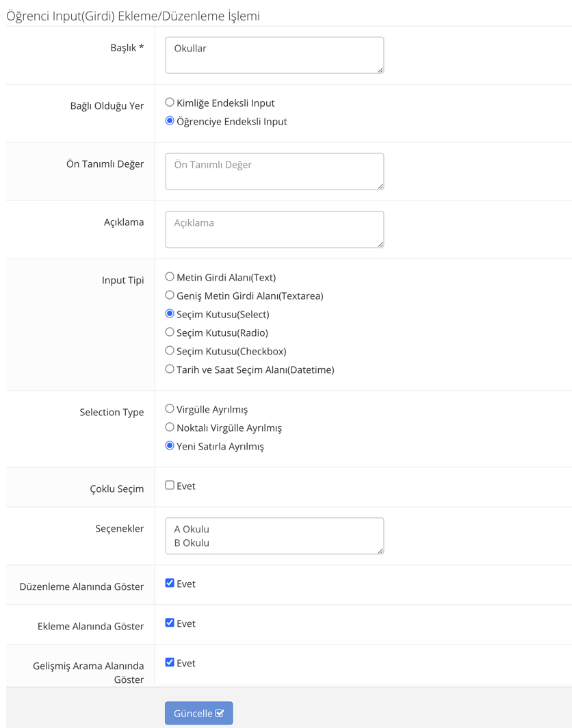Screen dimensions: 572x728
Task: Click the Seçenekler options textarea
Action: point(274,536)
